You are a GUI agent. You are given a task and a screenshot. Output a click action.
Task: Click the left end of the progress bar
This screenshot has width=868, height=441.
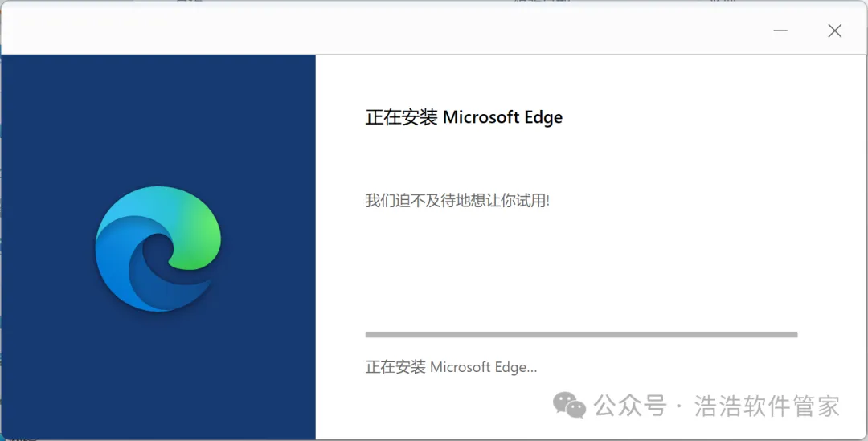click(370, 334)
